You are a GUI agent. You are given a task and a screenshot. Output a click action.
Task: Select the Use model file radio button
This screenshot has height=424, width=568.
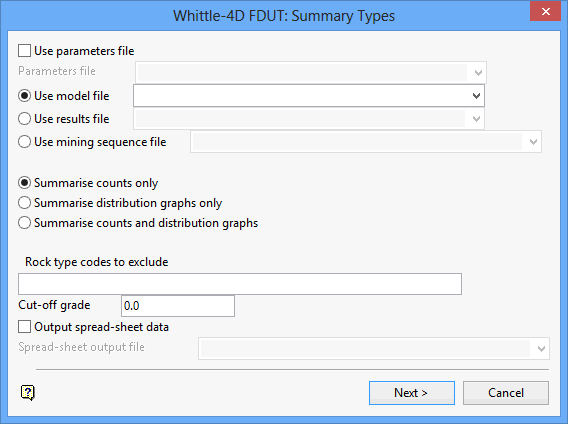(x=24, y=96)
